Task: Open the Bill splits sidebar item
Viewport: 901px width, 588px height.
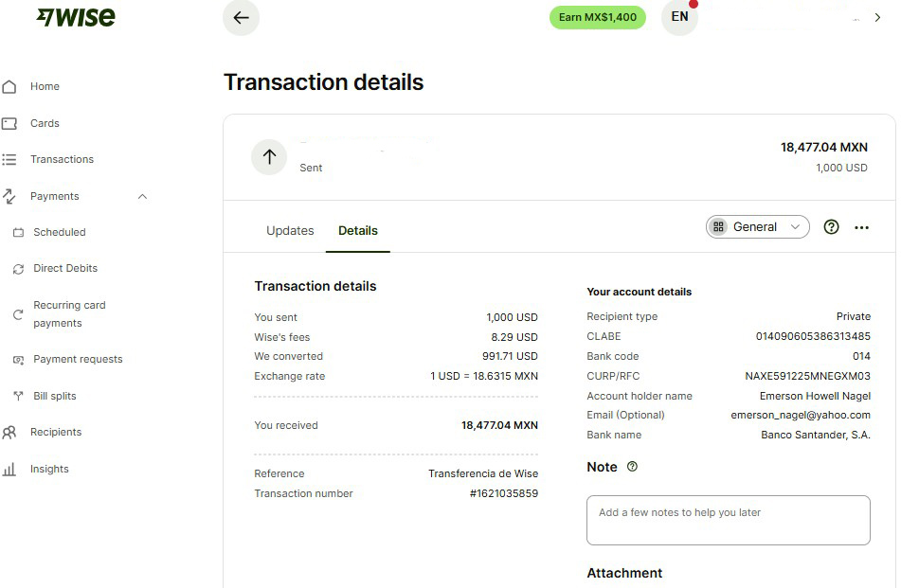Action: tap(54, 396)
